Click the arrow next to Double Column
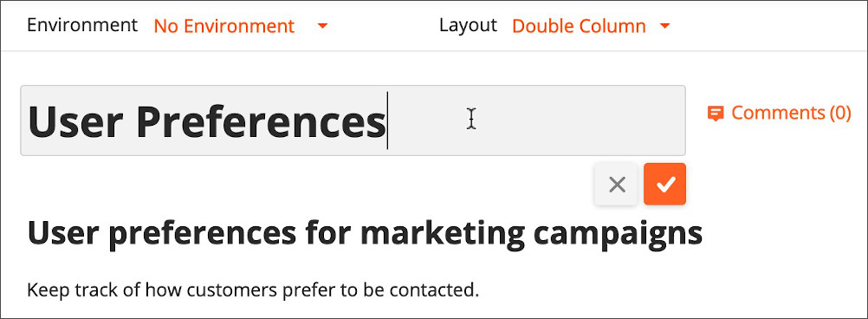This screenshot has width=868, height=319. (x=664, y=26)
